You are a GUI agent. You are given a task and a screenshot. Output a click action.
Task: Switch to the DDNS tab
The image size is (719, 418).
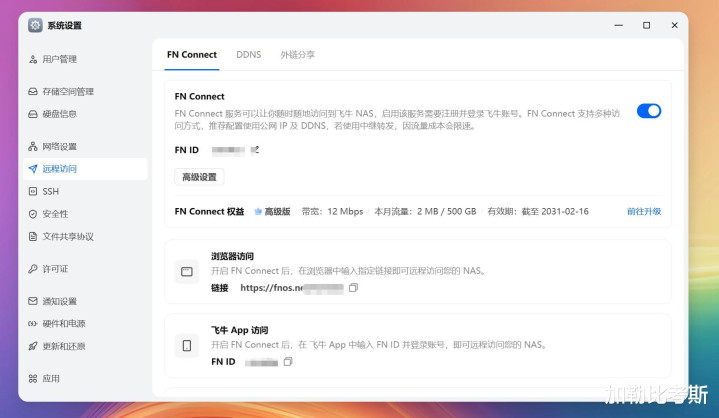[x=249, y=55]
